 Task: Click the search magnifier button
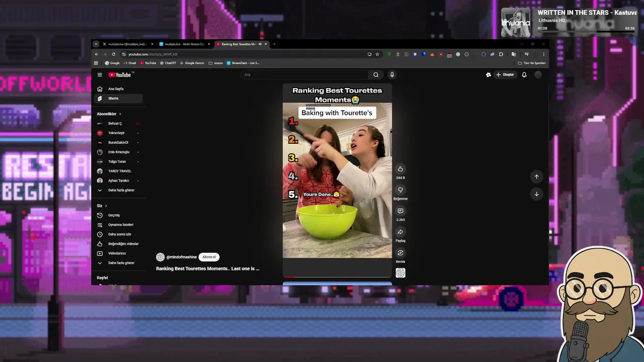pos(376,75)
